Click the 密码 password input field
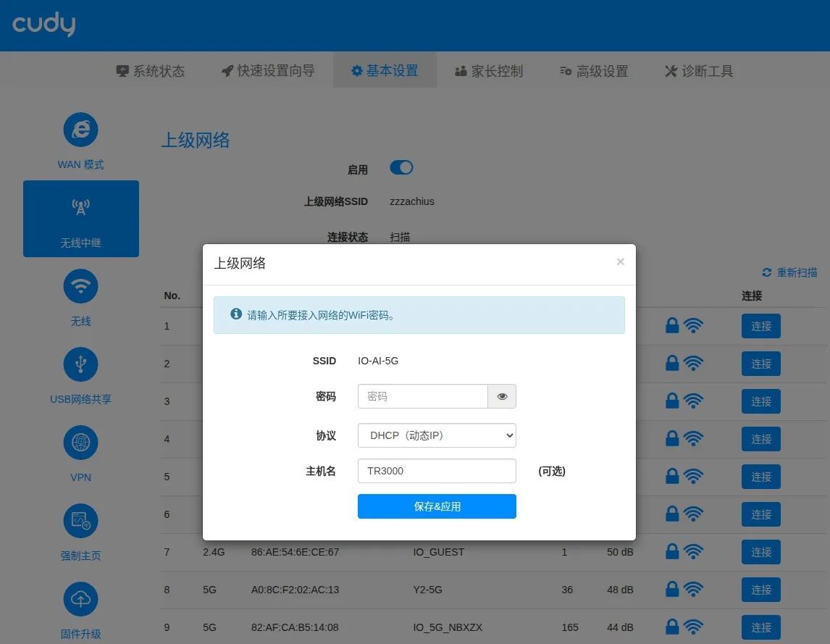Image resolution: width=830 pixels, height=644 pixels. tap(423, 397)
